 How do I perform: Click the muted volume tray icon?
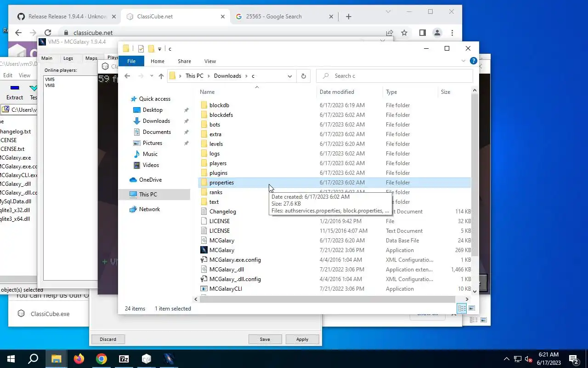point(529,359)
